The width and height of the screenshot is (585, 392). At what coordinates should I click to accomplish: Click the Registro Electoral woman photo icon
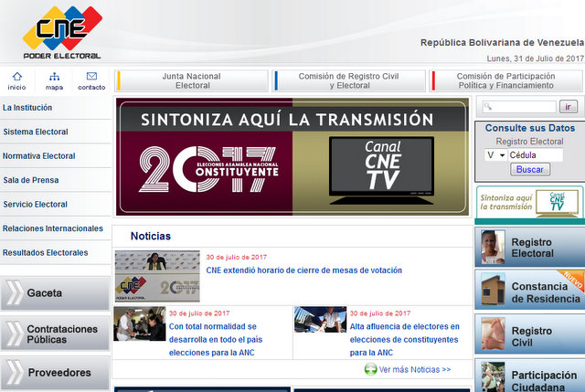(x=493, y=247)
